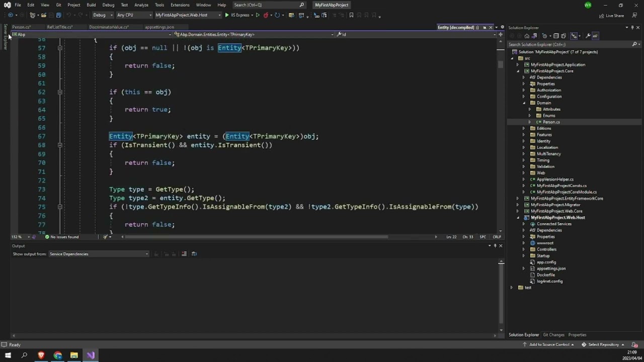The height and width of the screenshot is (362, 644).
Task: Open the MyFirstAbpProject.Web.Host startup project dropdown
Action: 188,15
